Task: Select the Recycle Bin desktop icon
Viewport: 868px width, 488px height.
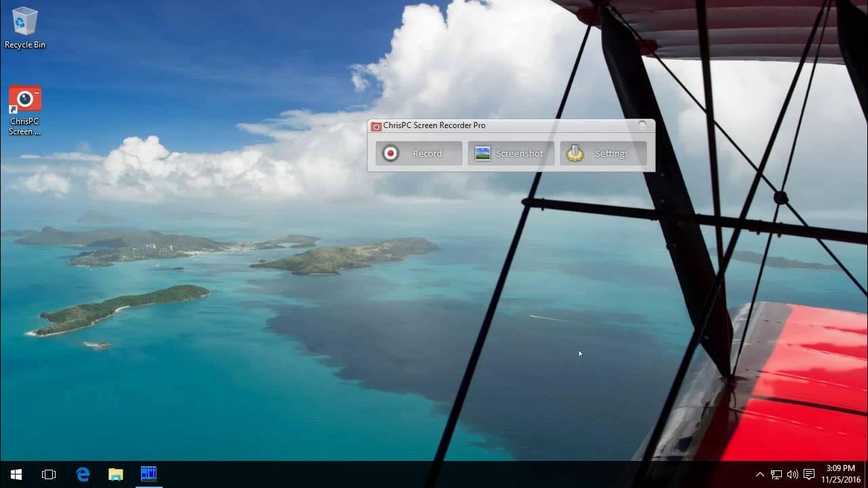Action: coord(25,28)
